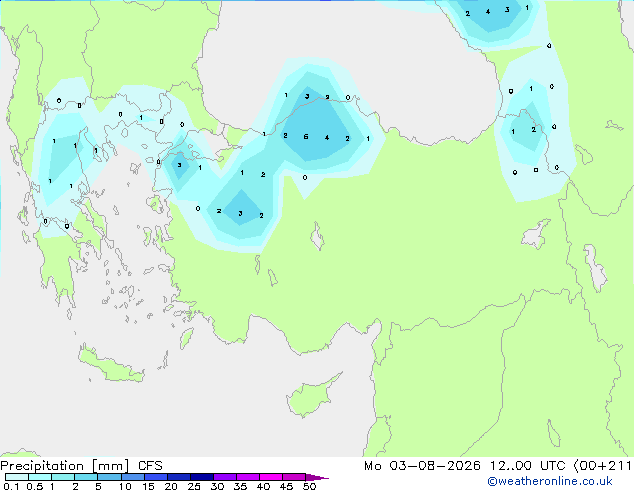Click the "Precipitation" title word
Viewport: 634px width, 490px height.
click(x=42, y=466)
